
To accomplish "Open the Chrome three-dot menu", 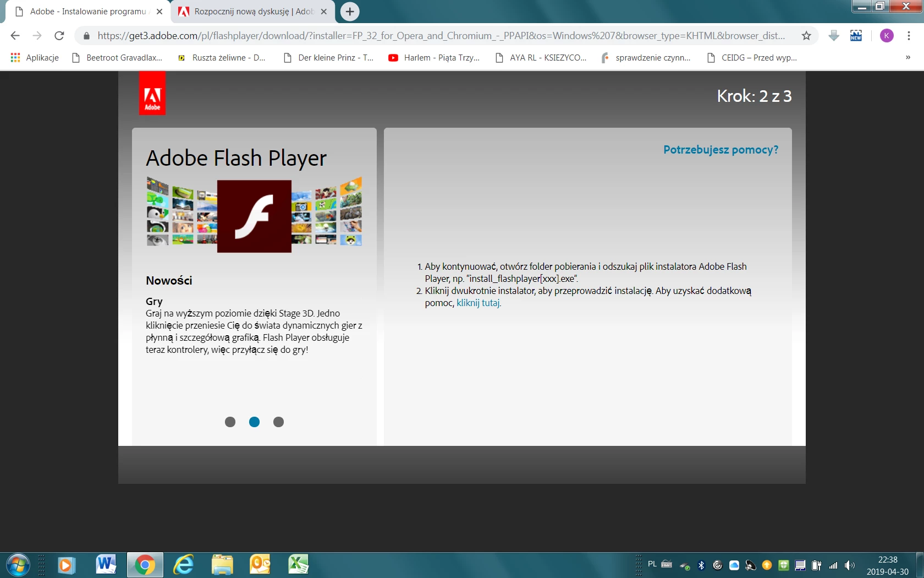I will click(909, 36).
